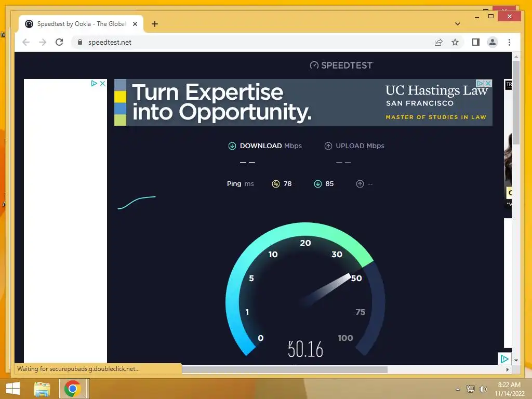Click the Ping ms label

[240, 184]
